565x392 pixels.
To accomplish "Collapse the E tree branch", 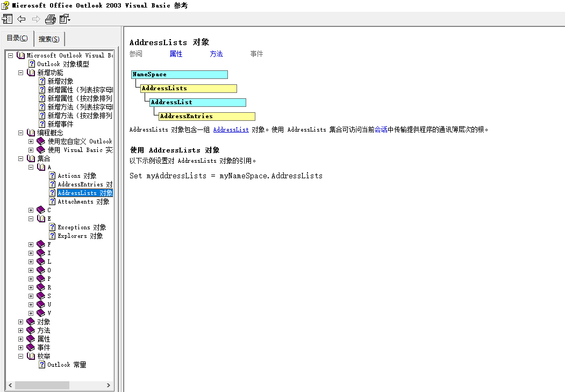I will pyautogui.click(x=31, y=219).
